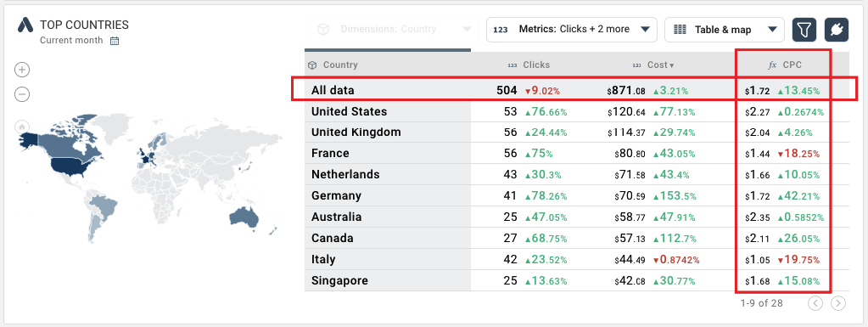Open the calendar date picker icon
This screenshot has width=868, height=327.
pyautogui.click(x=115, y=41)
